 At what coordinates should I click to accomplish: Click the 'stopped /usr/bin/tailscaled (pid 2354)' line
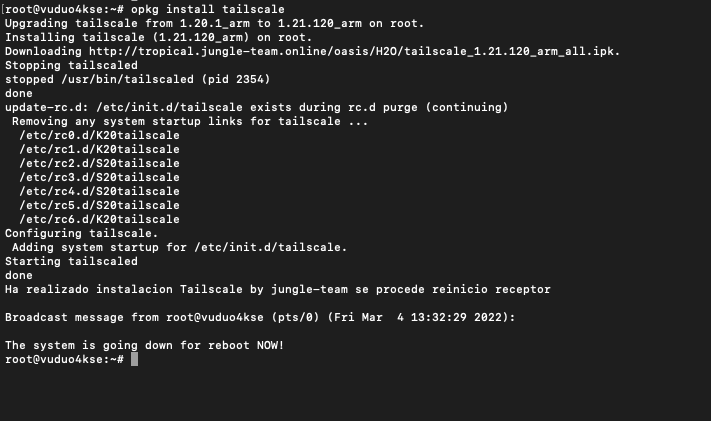coord(137,79)
